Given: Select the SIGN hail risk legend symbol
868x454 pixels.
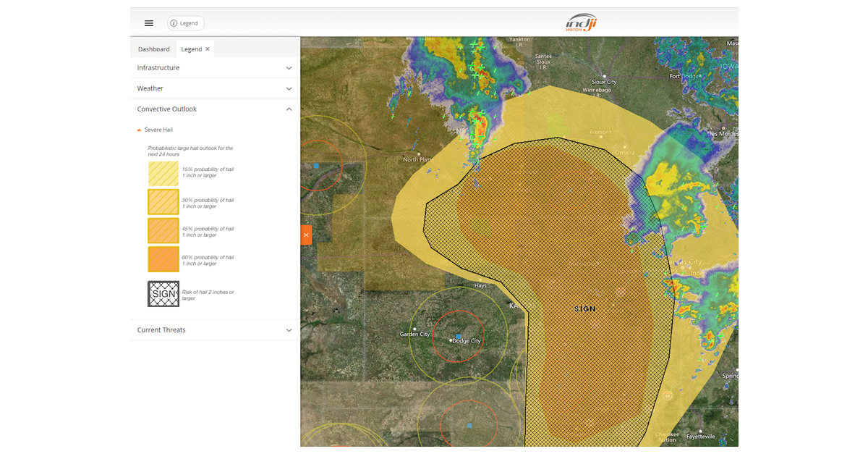Looking at the screenshot, I should 163,293.
